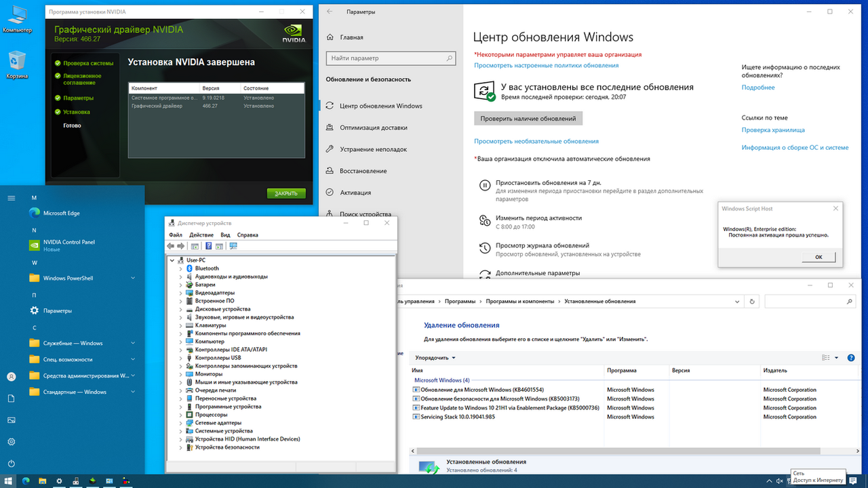Click the search magnifier in Settings search box
Screen dimensions: 868x488
[x=449, y=58]
